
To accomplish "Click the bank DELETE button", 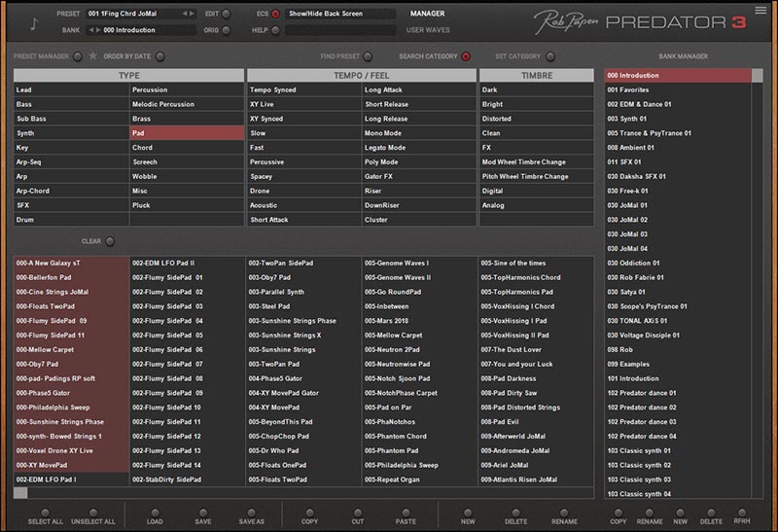I will tap(711, 513).
